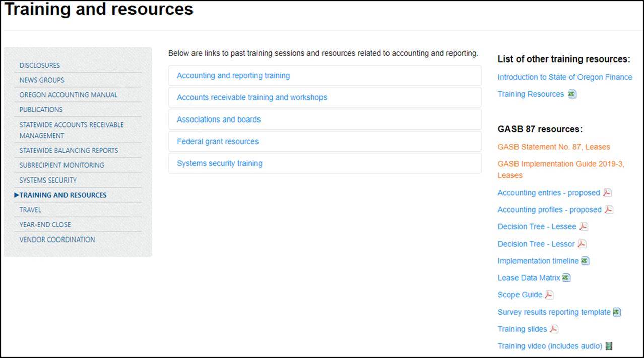Select Subrecipient Monitoring from left menu

point(61,165)
